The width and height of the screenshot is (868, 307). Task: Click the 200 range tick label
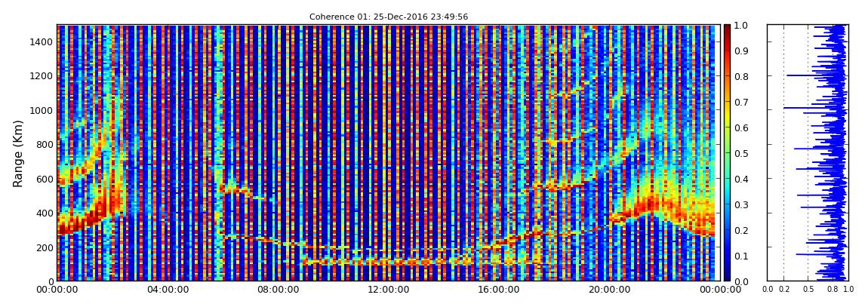point(44,247)
